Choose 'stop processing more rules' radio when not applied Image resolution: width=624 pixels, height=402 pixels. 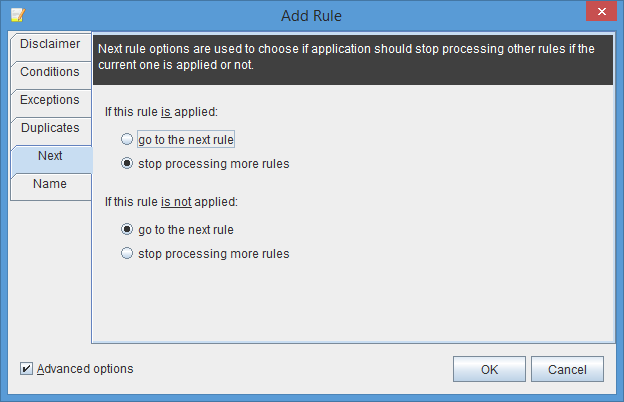[127, 253]
